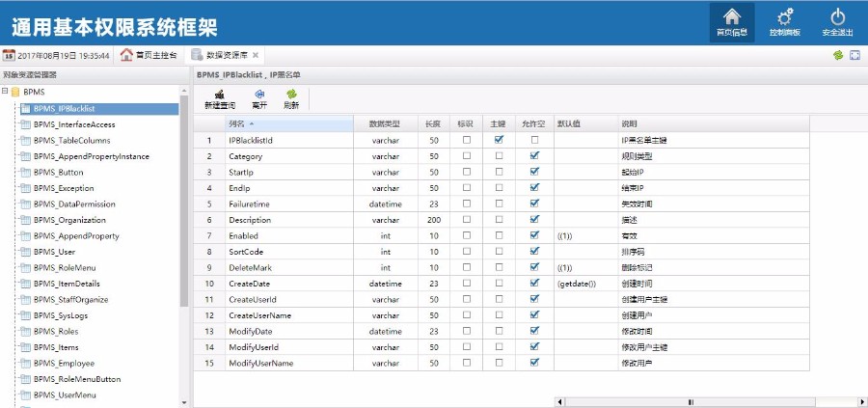868x408 pixels.
Task: Click the table icon beside BPMS_RoleMenu
Action: (x=25, y=268)
